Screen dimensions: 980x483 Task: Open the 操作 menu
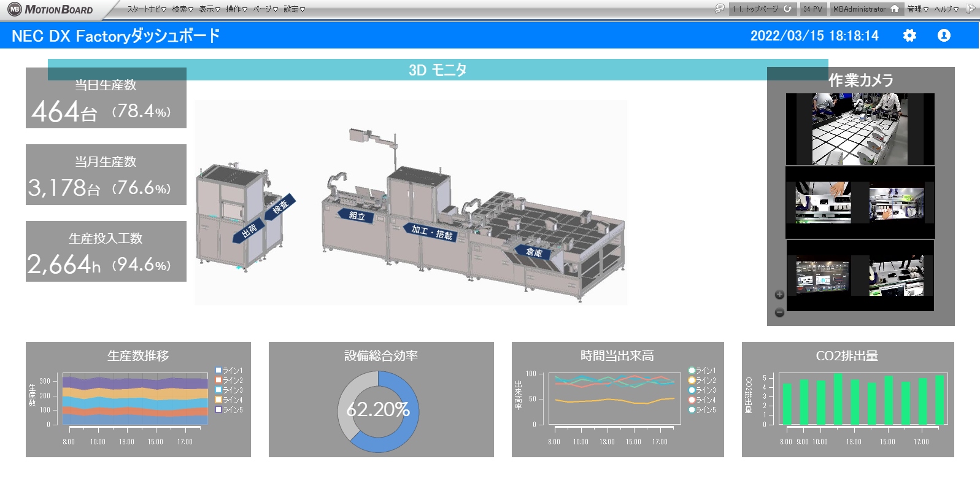click(236, 9)
